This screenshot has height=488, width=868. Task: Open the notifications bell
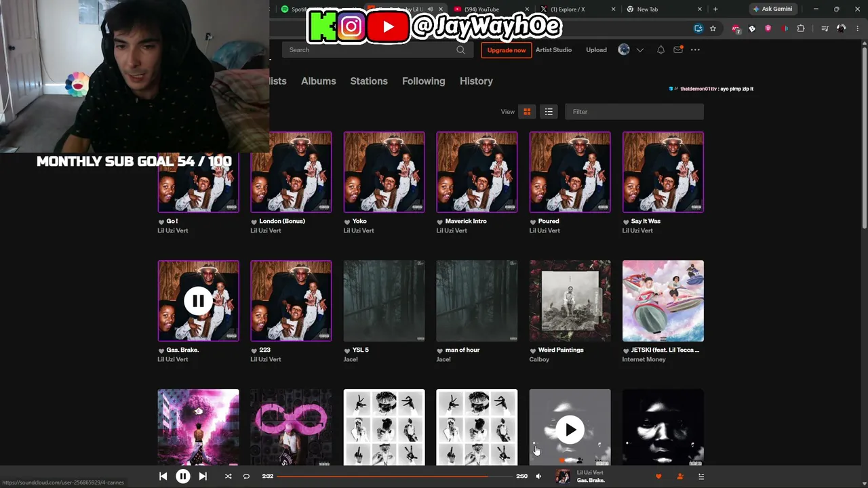pyautogui.click(x=660, y=50)
